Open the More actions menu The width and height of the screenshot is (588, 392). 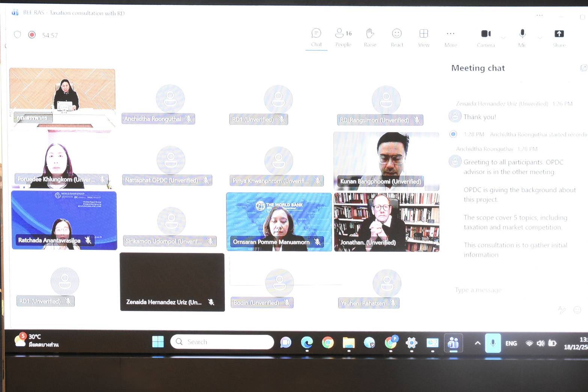pos(451,38)
